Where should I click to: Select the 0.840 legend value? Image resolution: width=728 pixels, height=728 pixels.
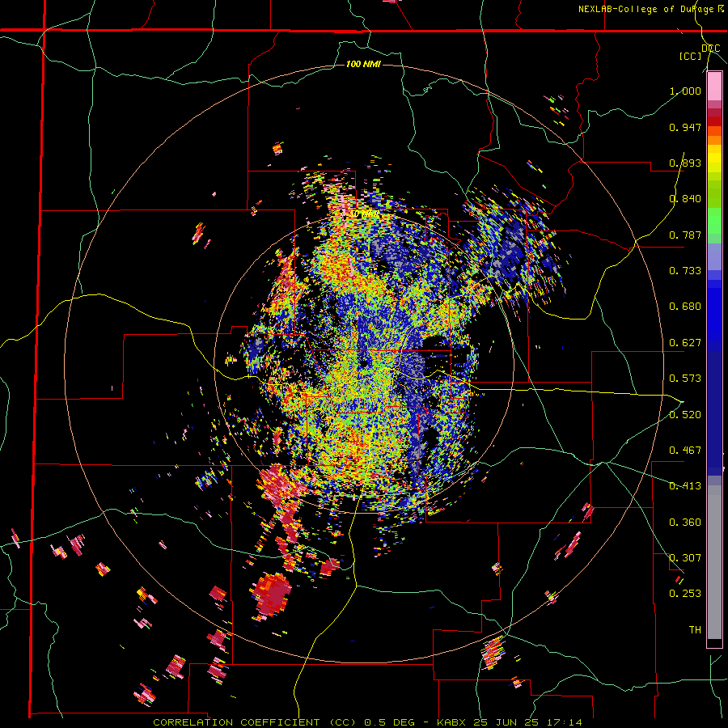coord(685,199)
